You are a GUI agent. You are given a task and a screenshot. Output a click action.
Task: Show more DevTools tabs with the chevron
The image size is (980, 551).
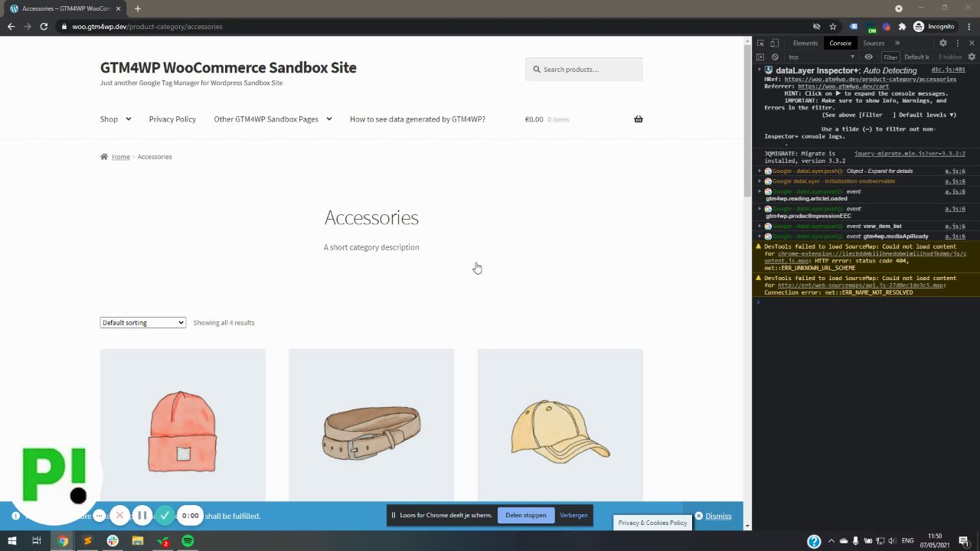(897, 43)
